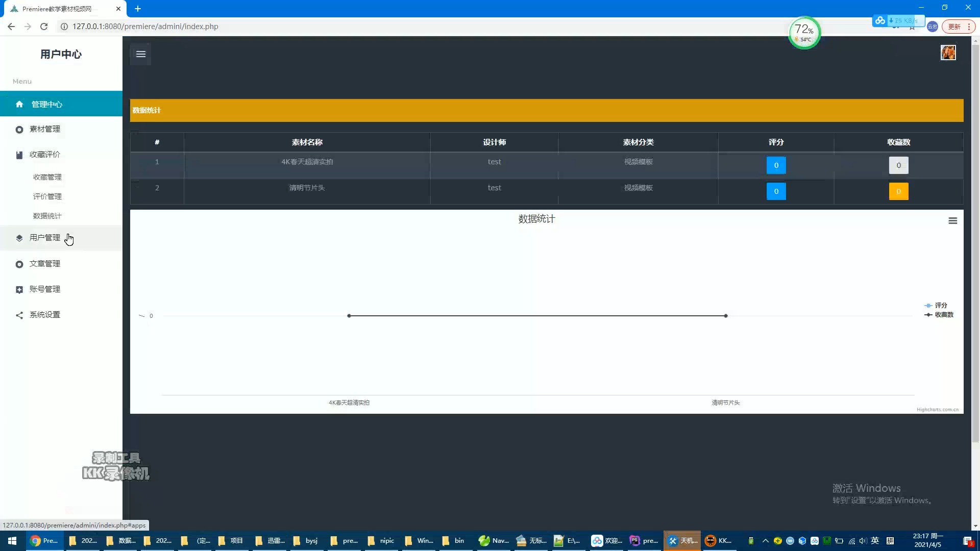Go back with the browser back arrow
This screenshot has width=980, height=551.
tap(11, 27)
